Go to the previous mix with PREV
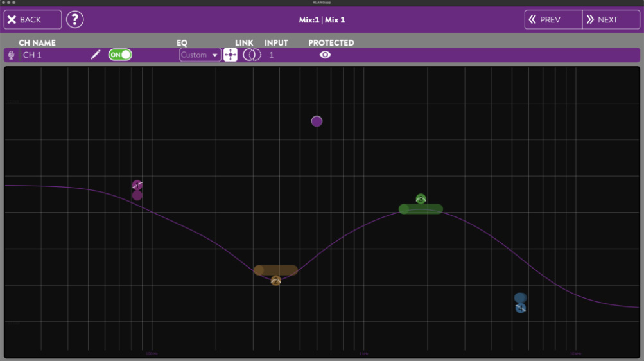This screenshot has height=361, width=644. click(553, 19)
